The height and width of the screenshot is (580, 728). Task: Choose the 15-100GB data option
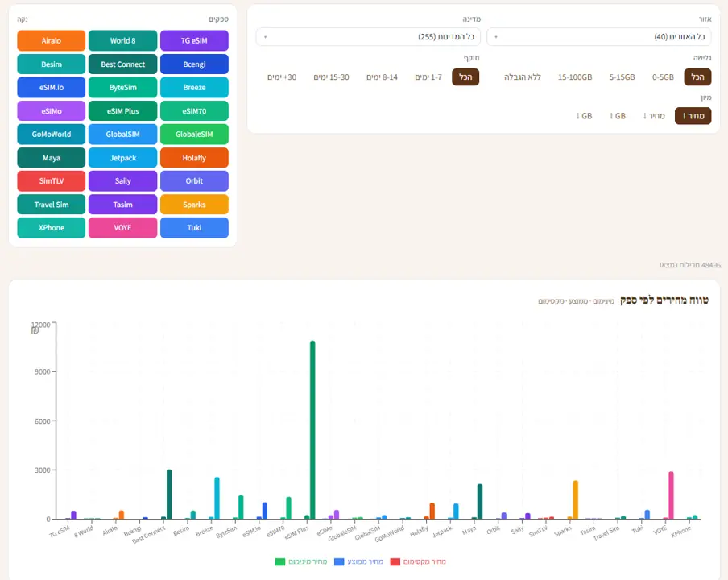(x=575, y=77)
